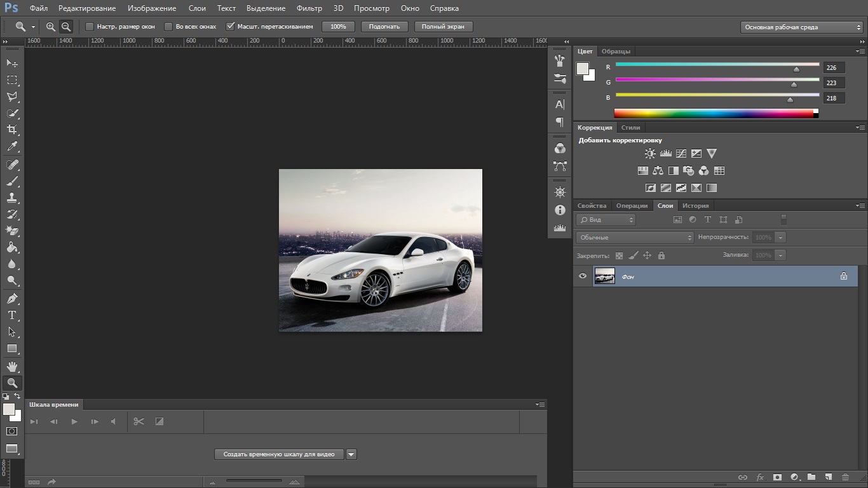This screenshot has width=868, height=488.
Task: Add a Photo Filter adjustment
Action: pos(689,170)
